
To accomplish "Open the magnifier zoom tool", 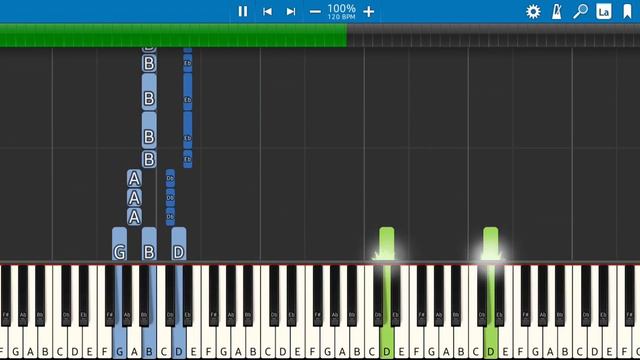I will pos(580,11).
